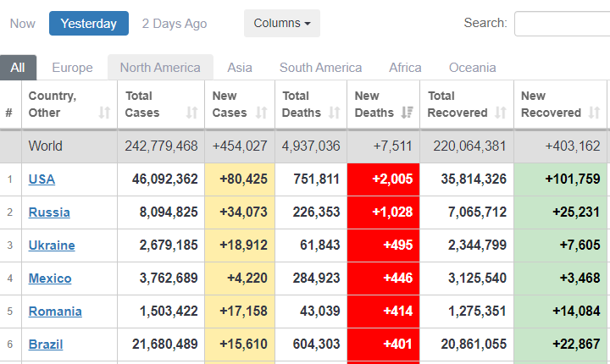Select World total cases 242,779,468
Image resolution: width=610 pixels, height=364 pixels.
pos(161,146)
